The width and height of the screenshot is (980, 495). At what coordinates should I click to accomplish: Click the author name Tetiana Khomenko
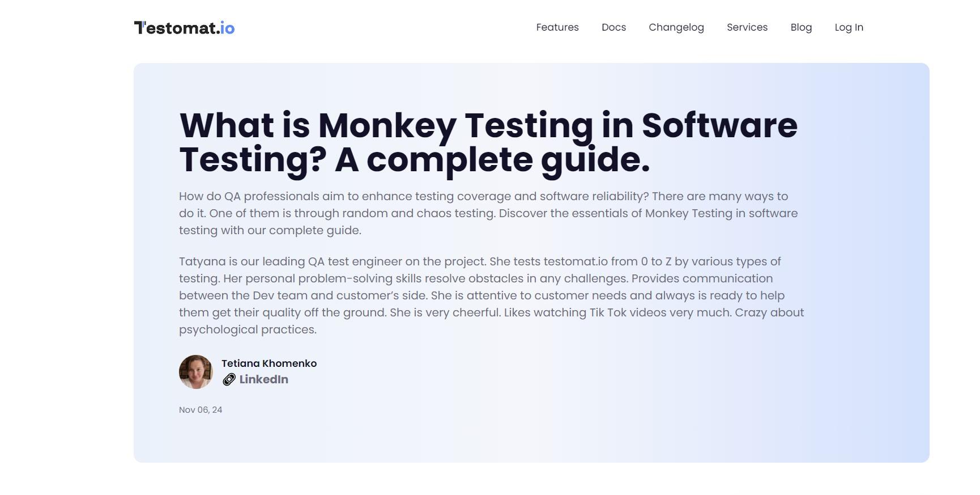(x=269, y=363)
